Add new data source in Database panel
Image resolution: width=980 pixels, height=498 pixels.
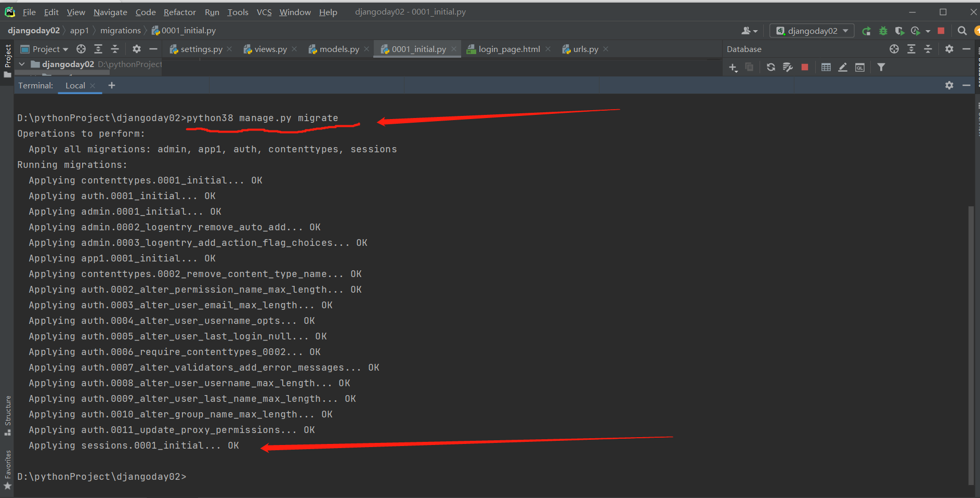(733, 68)
